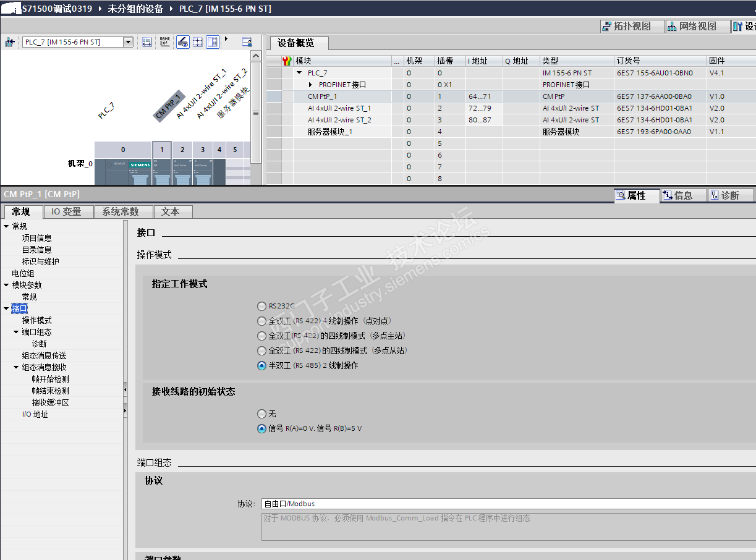Select 组态消息传送 in the navigation tree

[45, 355]
